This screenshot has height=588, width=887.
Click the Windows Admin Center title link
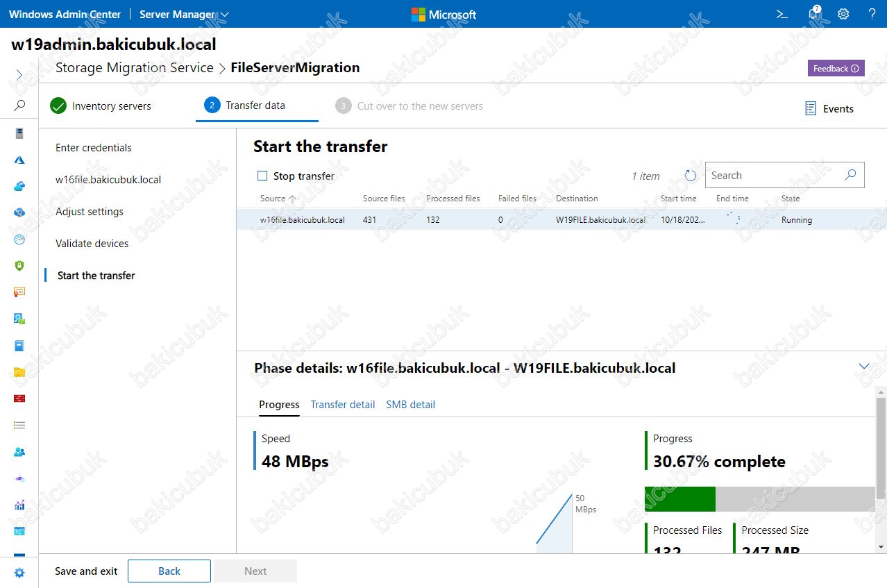(65, 14)
